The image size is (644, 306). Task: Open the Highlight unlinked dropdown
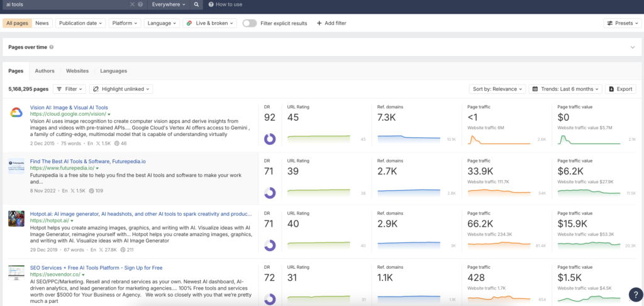tap(121, 89)
